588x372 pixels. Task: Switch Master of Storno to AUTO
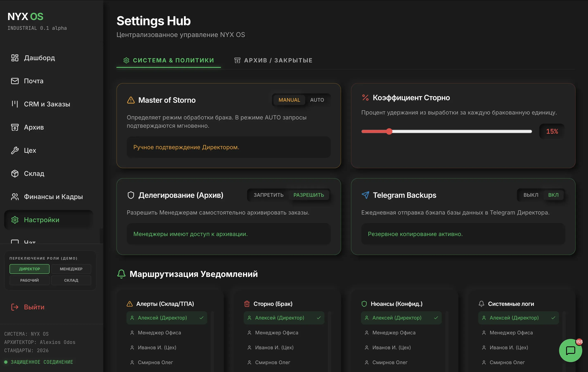(317, 100)
